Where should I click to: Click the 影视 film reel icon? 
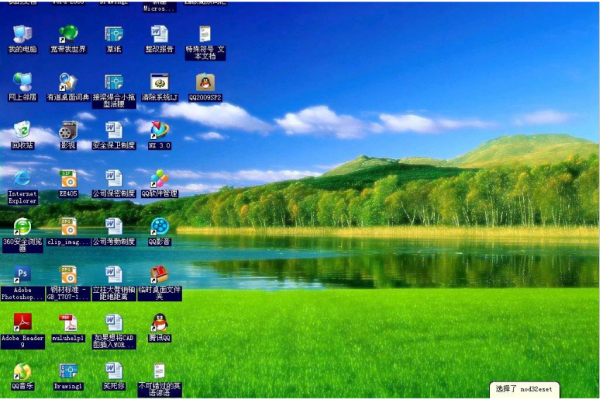pos(68,131)
